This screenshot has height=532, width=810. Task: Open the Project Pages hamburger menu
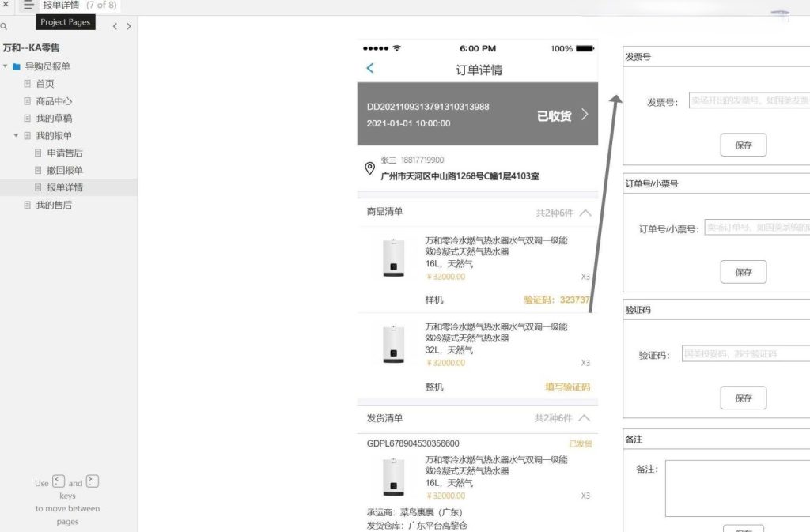coord(29,6)
